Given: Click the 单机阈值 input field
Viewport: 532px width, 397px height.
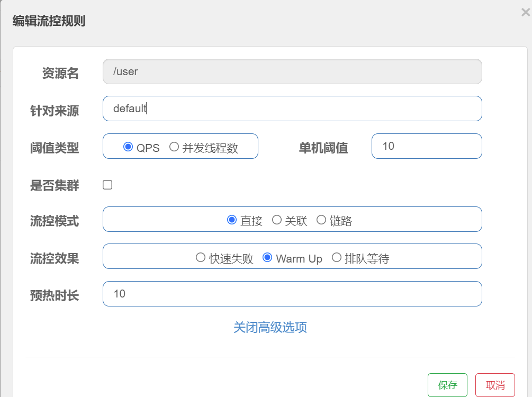Looking at the screenshot, I should coord(427,146).
